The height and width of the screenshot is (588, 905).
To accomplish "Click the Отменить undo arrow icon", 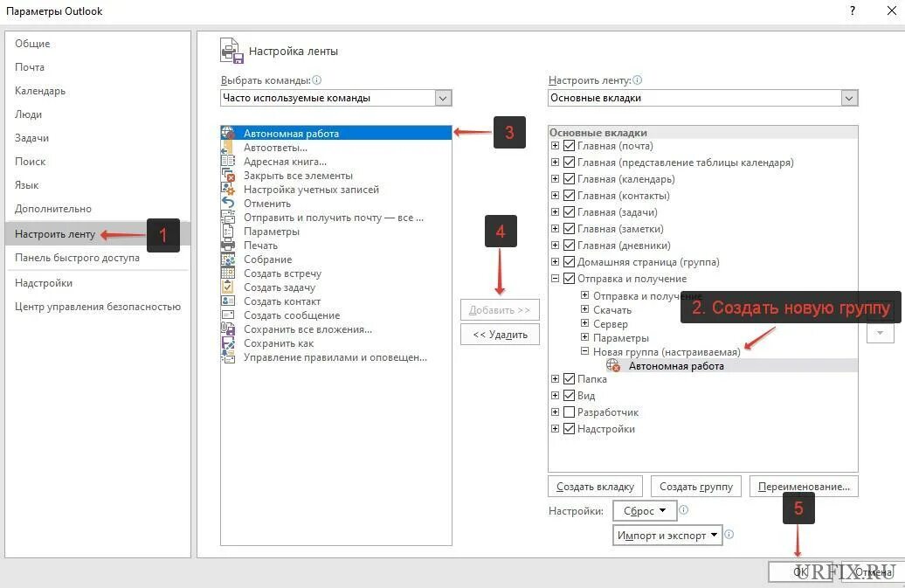I will coord(227,203).
